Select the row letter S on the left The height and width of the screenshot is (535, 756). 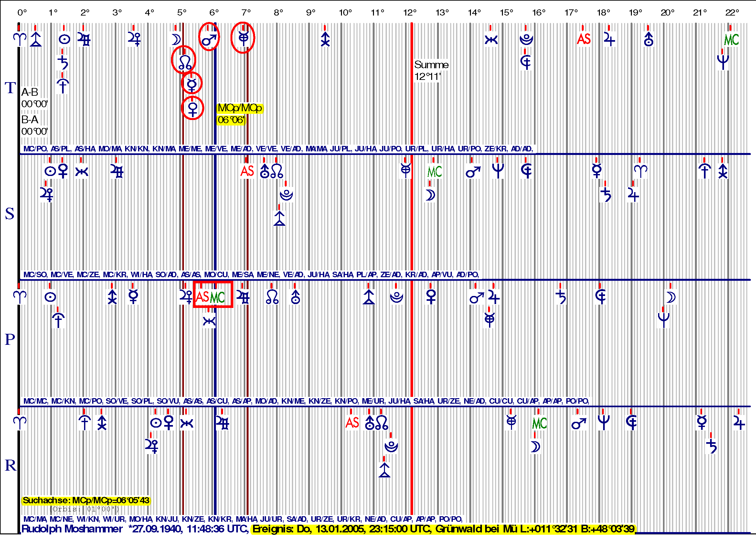pos(10,214)
